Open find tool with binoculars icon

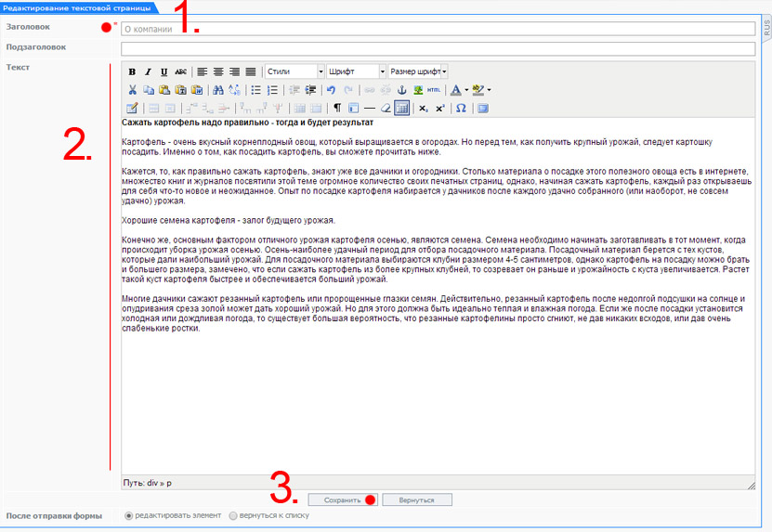click(x=218, y=90)
